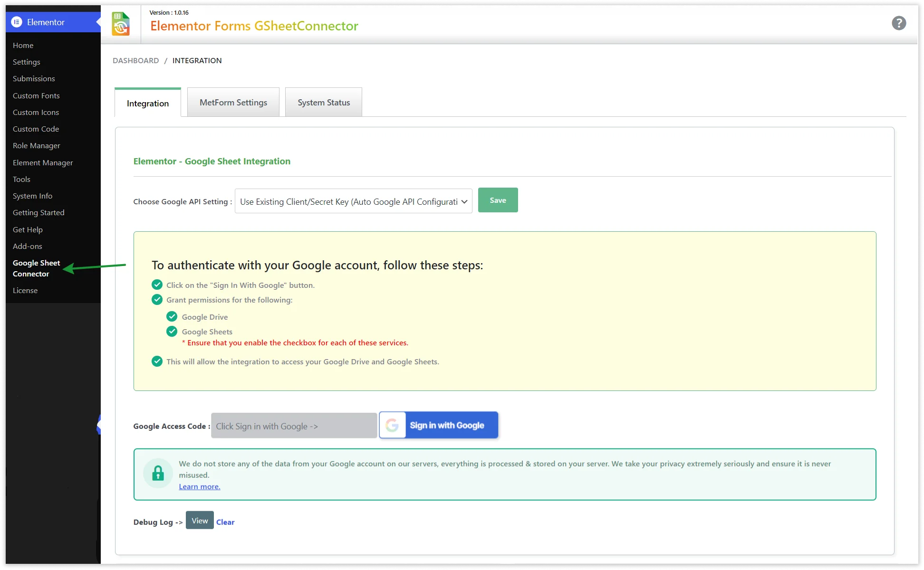Select the Integration tab
924x570 pixels.
(x=147, y=104)
